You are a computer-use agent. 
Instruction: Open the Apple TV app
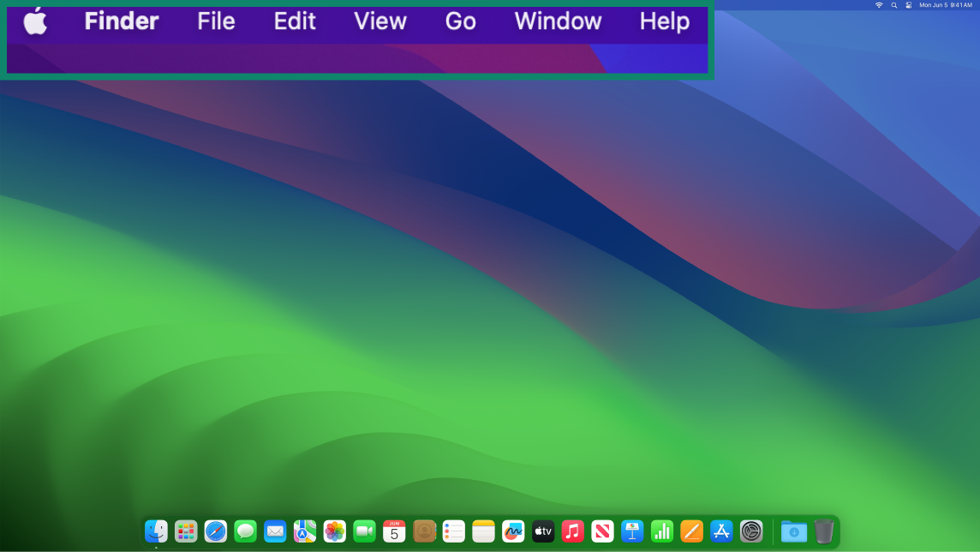tap(543, 531)
